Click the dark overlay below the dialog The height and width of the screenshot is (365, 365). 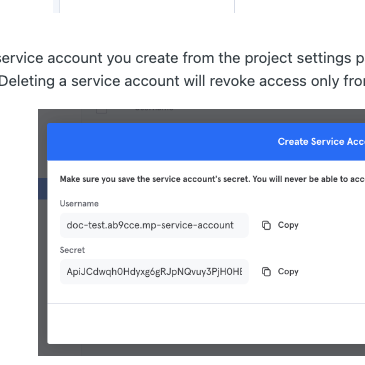coord(201,350)
